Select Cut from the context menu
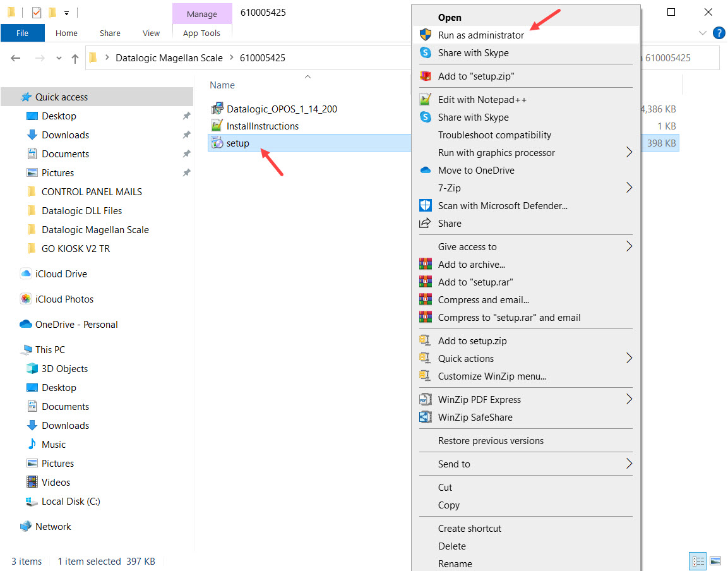 click(x=525, y=488)
